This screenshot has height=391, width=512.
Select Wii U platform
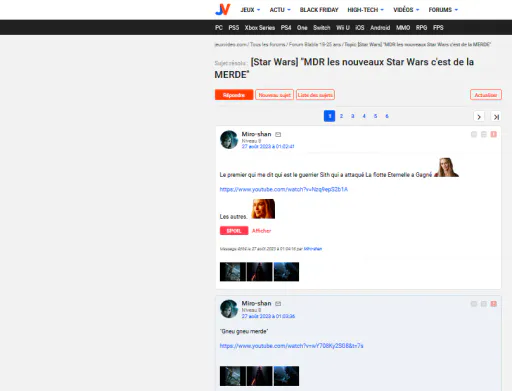343,28
